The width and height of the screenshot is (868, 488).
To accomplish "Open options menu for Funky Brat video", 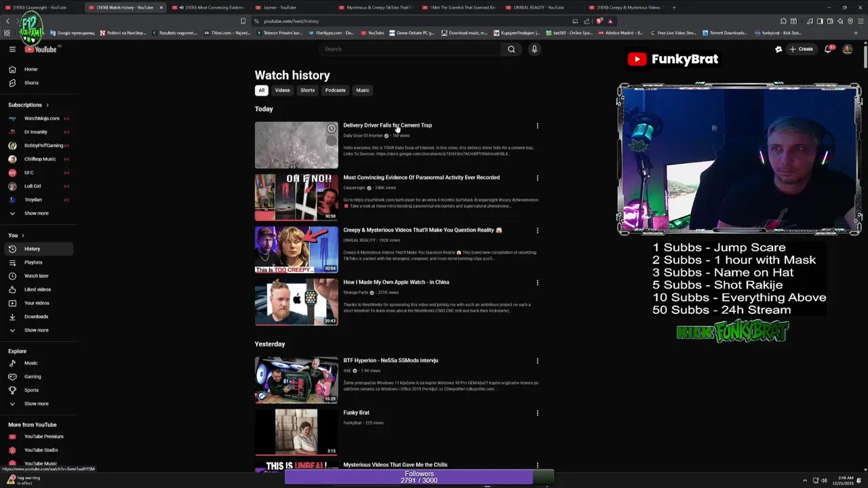I will (537, 413).
